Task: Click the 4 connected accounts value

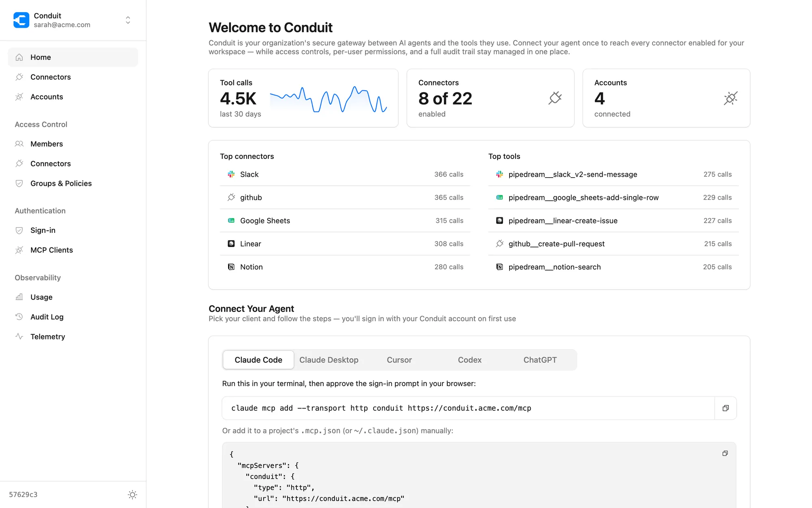Action: point(600,98)
